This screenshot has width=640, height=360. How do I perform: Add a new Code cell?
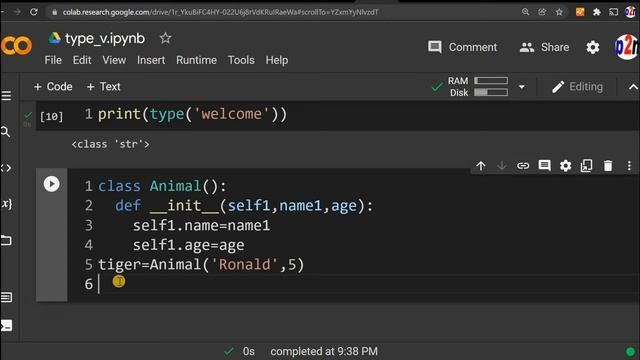(53, 87)
